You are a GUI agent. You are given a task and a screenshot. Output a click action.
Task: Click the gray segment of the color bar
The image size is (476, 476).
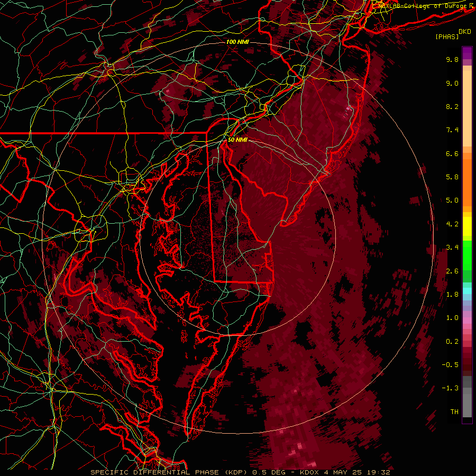tap(467, 398)
